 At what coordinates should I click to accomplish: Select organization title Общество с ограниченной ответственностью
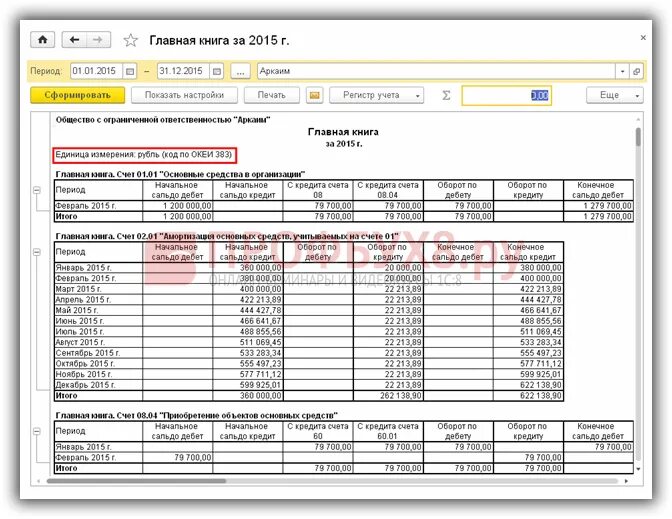click(x=163, y=120)
